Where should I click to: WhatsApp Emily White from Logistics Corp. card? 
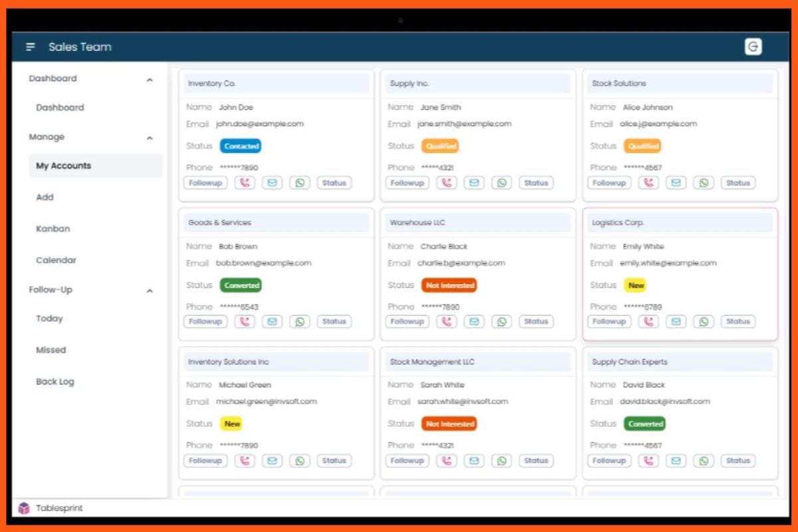tap(704, 322)
